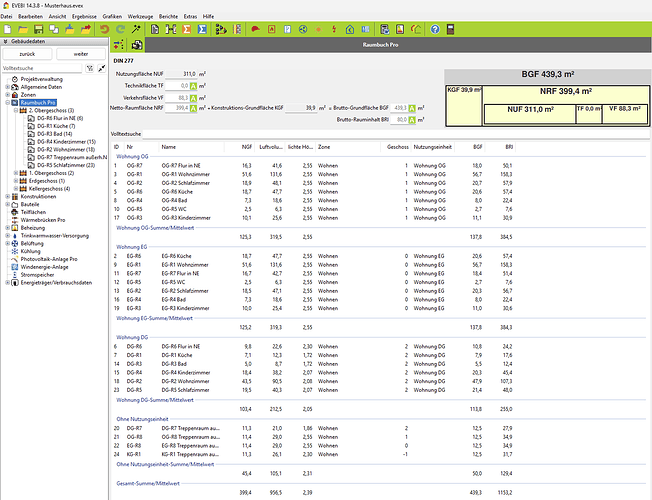Open a project using the folder icon
Screen dimensions: 652x500
(23, 29)
